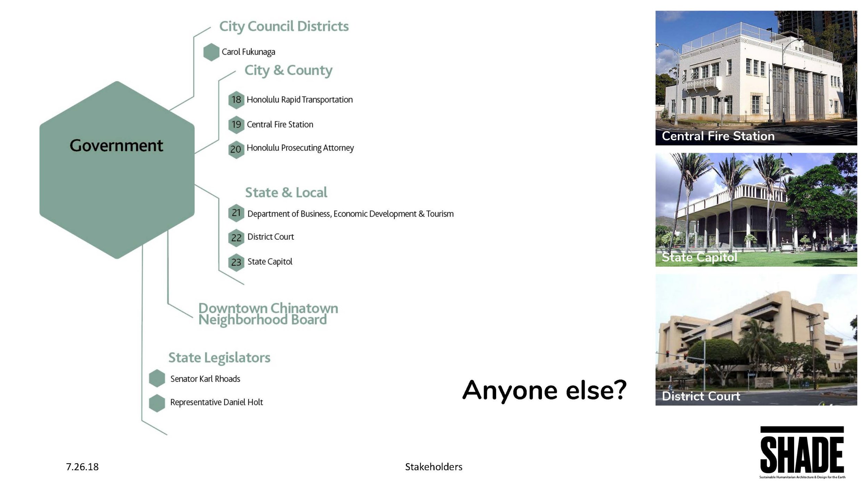Viewport: 868px width, 489px height.
Task: Click the hexagon beside Senator Karl Rhoads
Action: tap(157, 378)
